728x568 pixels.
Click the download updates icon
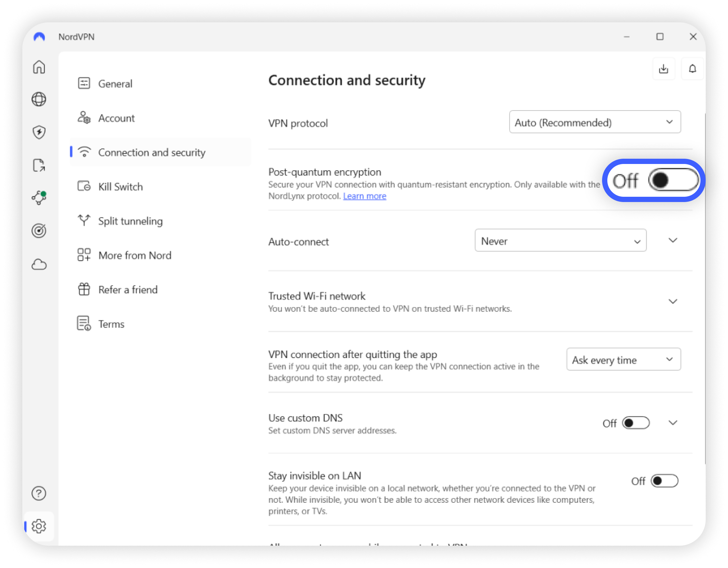(663, 69)
